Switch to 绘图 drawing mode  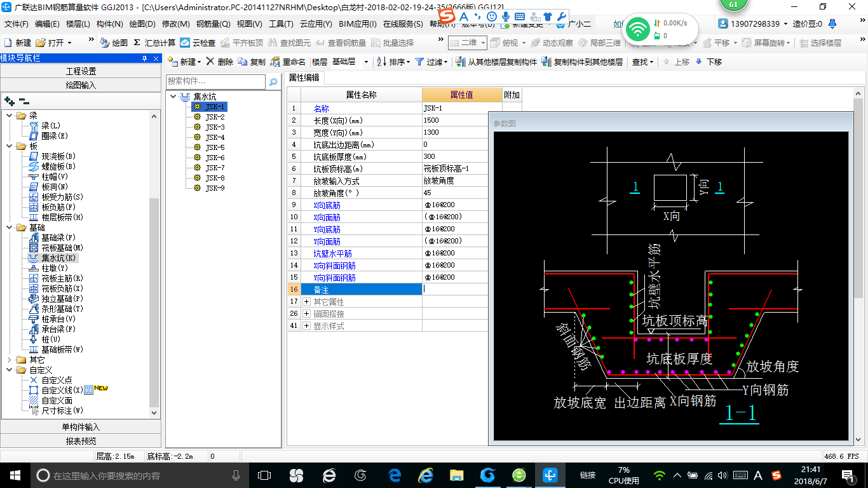pyautogui.click(x=114, y=43)
